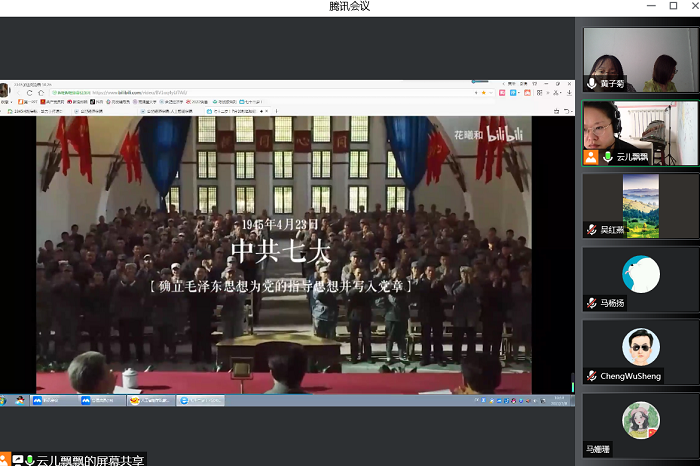Click the orange host icon in the bottom-left label
This screenshot has width=700, height=466.
point(5,459)
